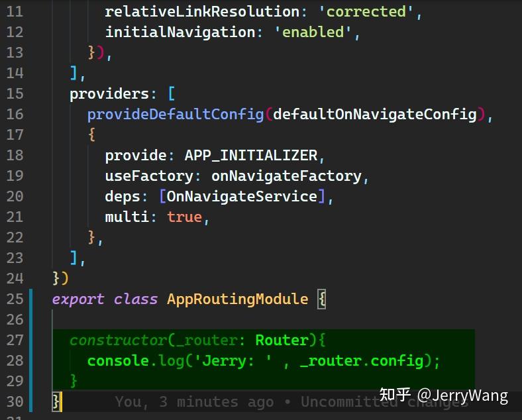Click line number 20 in the gutter
This screenshot has width=522, height=420.
click(x=15, y=196)
